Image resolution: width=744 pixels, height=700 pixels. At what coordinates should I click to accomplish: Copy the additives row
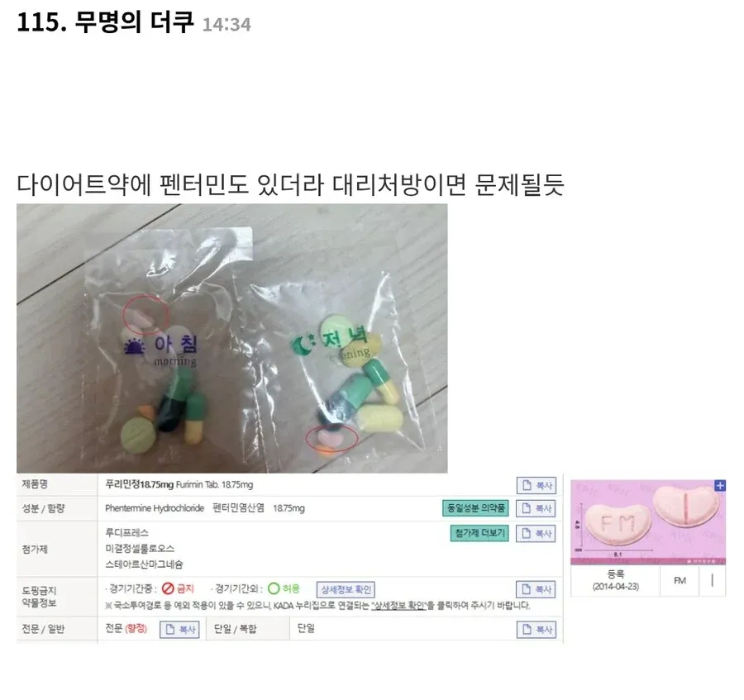point(537,534)
